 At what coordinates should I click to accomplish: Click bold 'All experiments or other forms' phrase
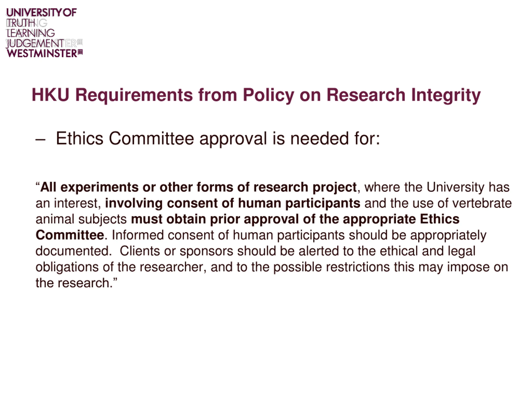pyautogui.click(x=137, y=187)
